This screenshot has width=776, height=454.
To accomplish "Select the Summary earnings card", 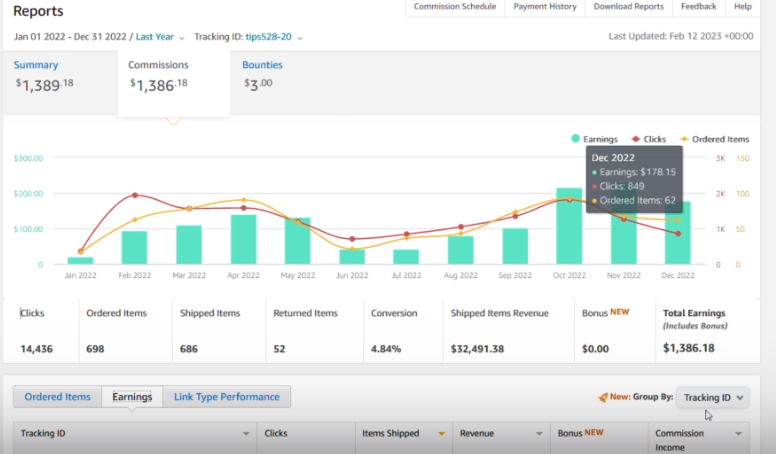I will 59,82.
